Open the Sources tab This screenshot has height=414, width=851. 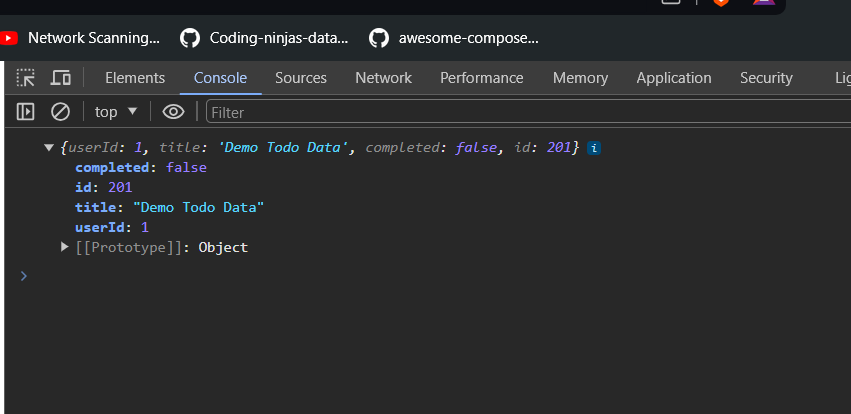coord(301,78)
